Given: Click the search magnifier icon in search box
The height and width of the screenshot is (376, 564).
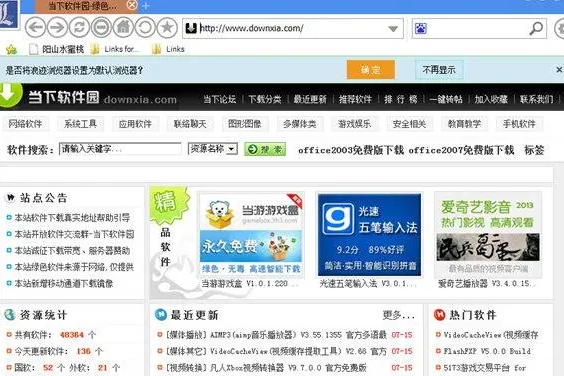Looking at the screenshot, I should click(x=536, y=28).
